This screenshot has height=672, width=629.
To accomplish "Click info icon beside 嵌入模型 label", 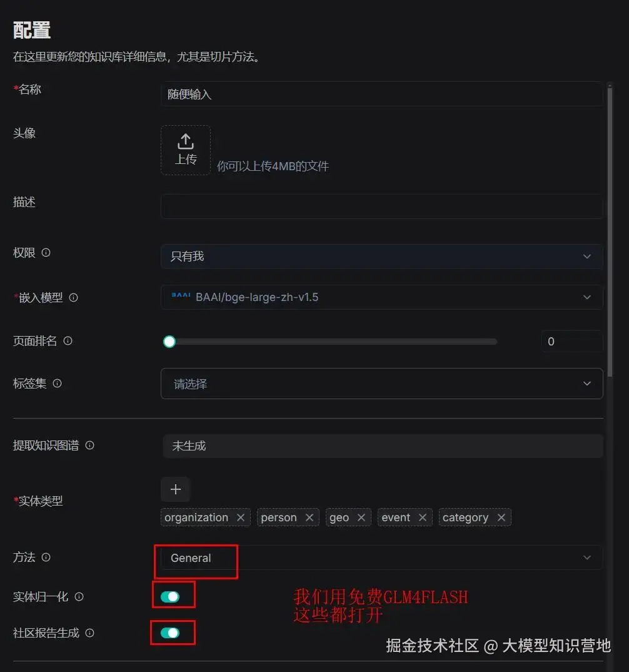I will tap(74, 297).
